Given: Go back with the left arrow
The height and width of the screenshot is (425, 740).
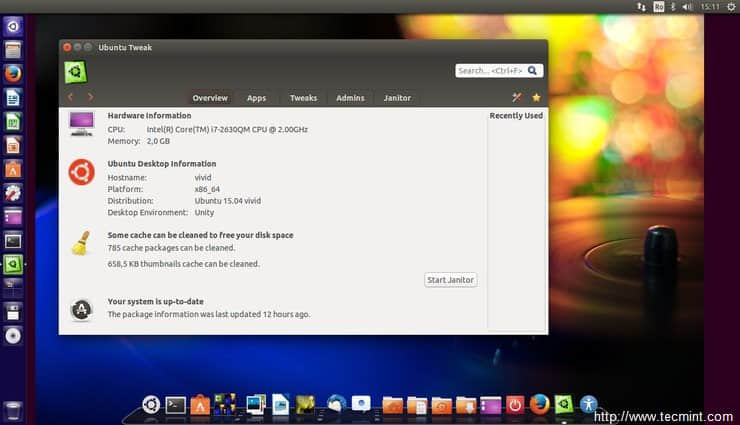Looking at the screenshot, I should click(x=70, y=97).
